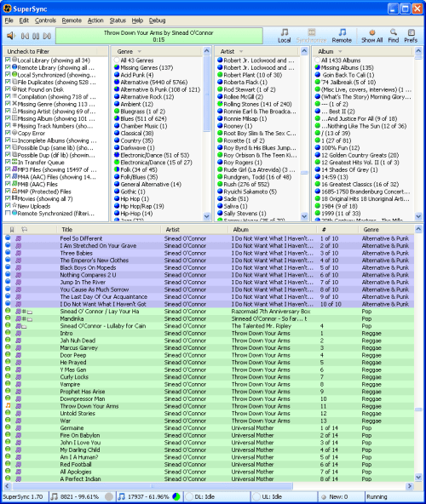Screen dimensions: 426x504
Task: Click the green status dot beside Intro
Action: [8, 333]
